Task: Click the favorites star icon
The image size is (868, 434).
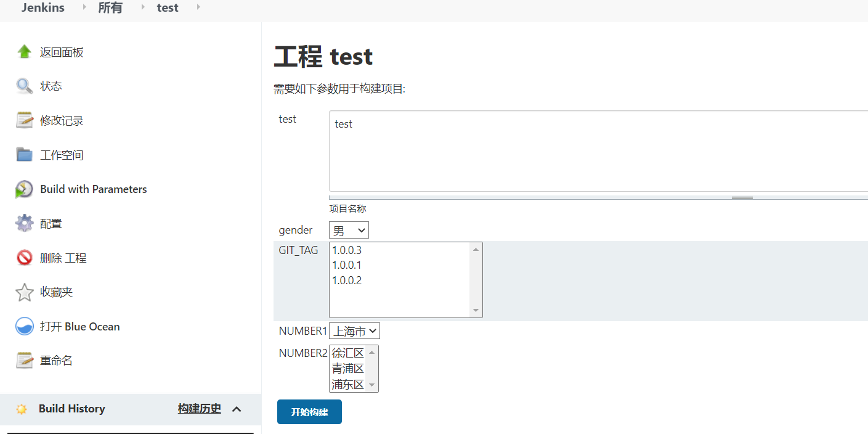Action: [25, 292]
